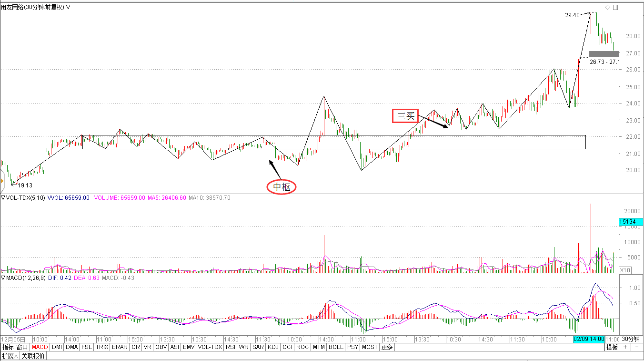Select the ROC indicator tab
644x361 pixels.
tap(302, 347)
